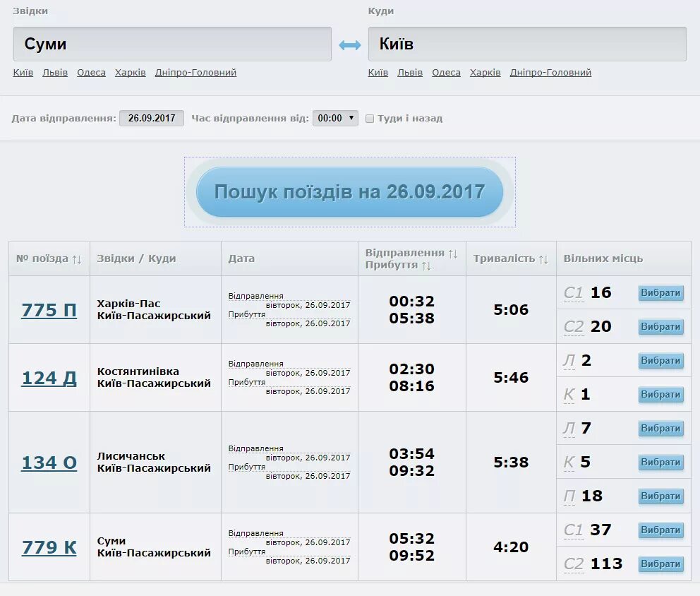This screenshot has height=596, width=700.
Task: Select К seats (1) on train 124 Д
Action: click(660, 395)
